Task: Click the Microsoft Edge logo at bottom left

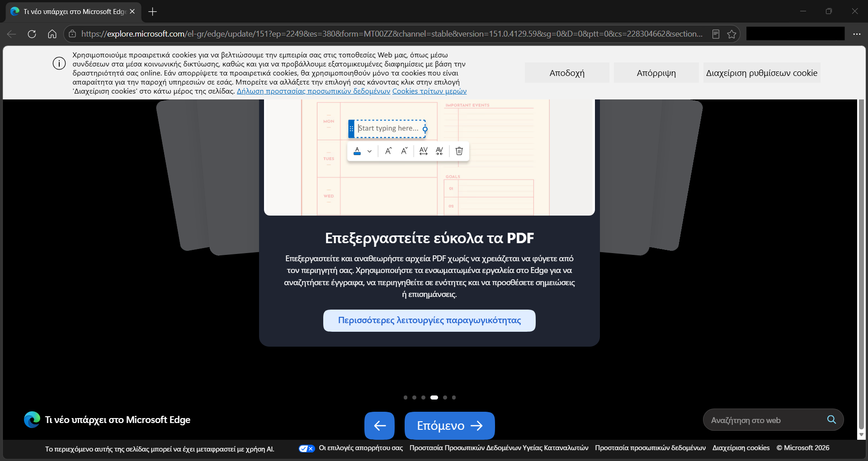Action: click(32, 420)
